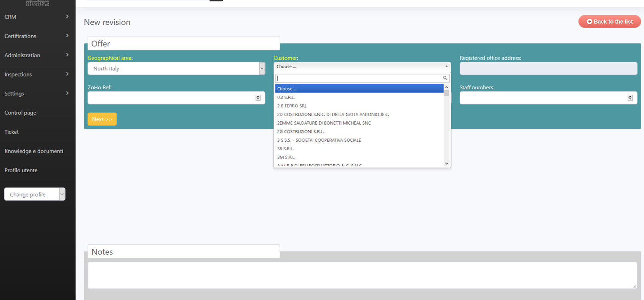Click the Back to the list button
Screen dimensions: 644x300
(x=609, y=22)
